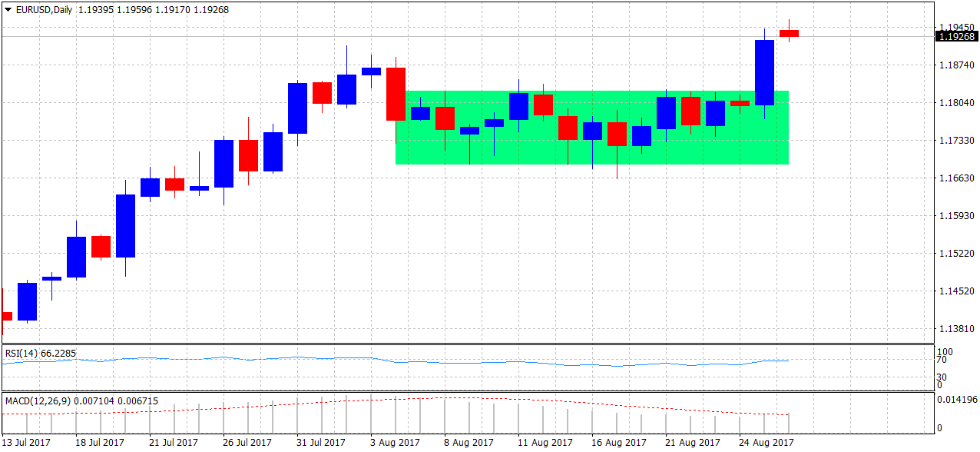
Task: Click the OHLC quote values in the chart header
Action: (x=153, y=10)
